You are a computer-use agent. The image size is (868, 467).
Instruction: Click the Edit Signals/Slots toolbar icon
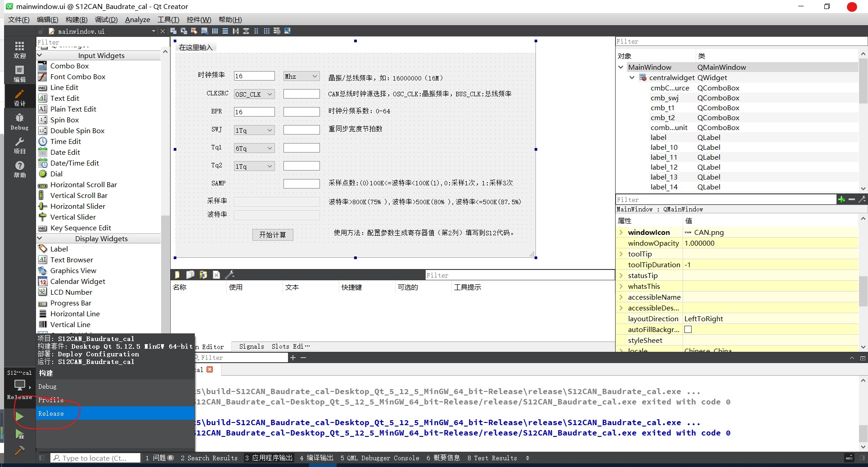184,31
